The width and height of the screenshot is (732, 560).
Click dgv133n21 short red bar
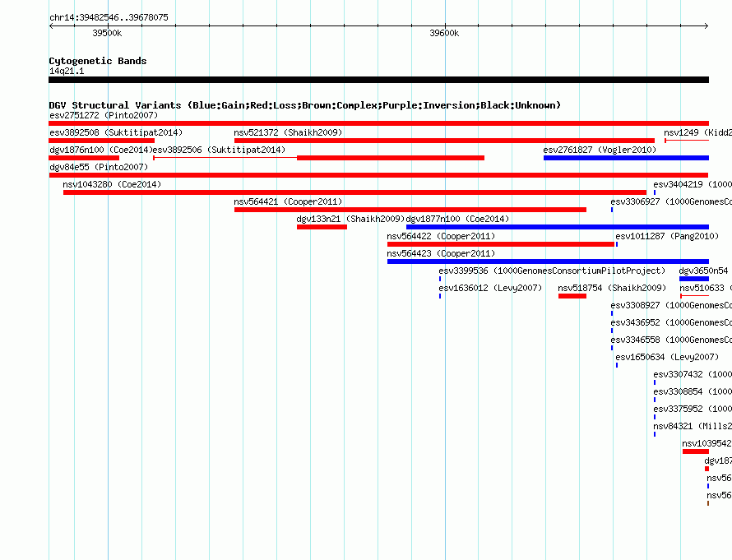tap(322, 227)
